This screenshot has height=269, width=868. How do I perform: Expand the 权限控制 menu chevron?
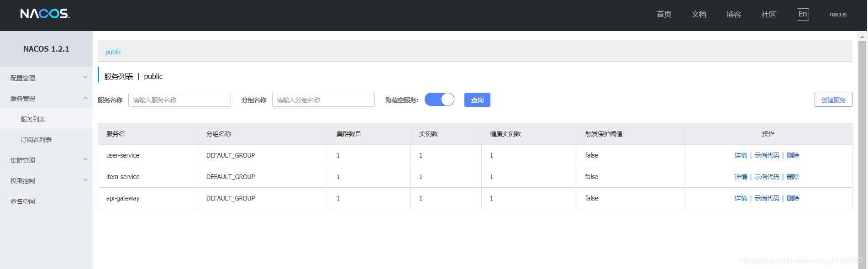tap(85, 180)
